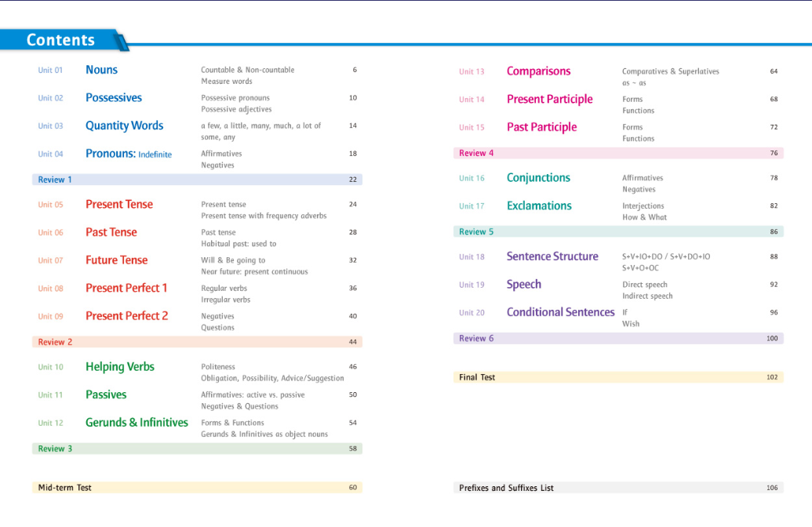Open the Nouns unit entry

[101, 70]
